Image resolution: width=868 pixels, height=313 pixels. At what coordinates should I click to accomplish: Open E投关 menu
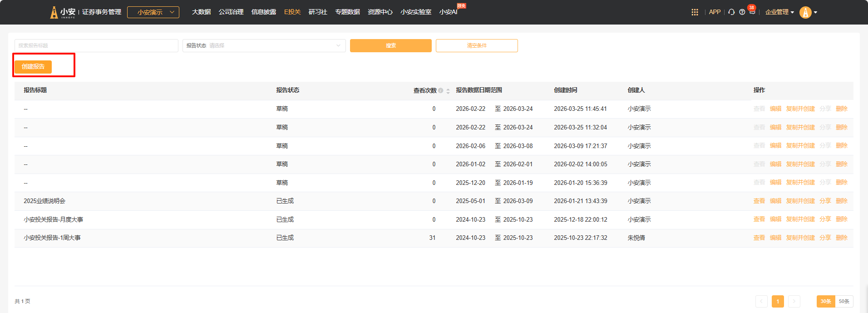click(292, 12)
